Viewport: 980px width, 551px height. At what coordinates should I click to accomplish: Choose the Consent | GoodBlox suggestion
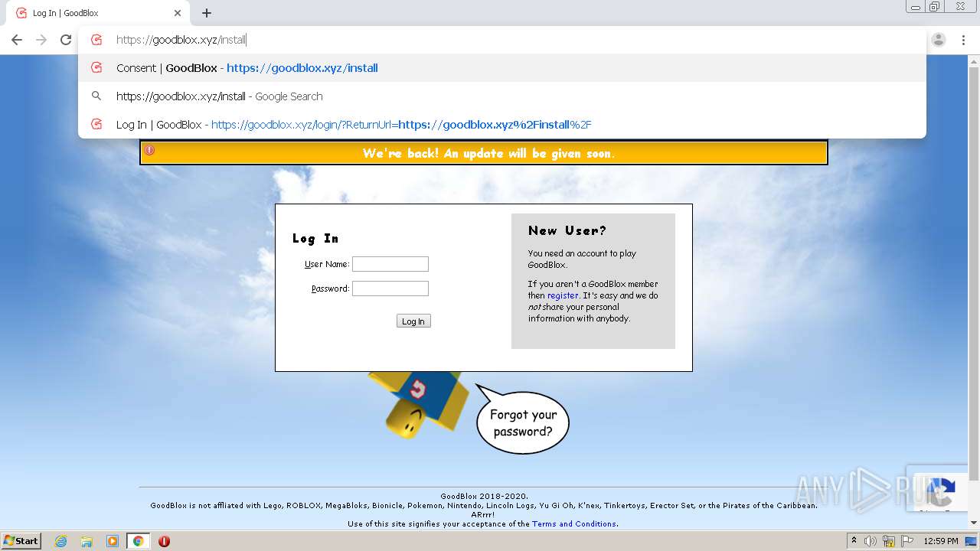coord(502,68)
